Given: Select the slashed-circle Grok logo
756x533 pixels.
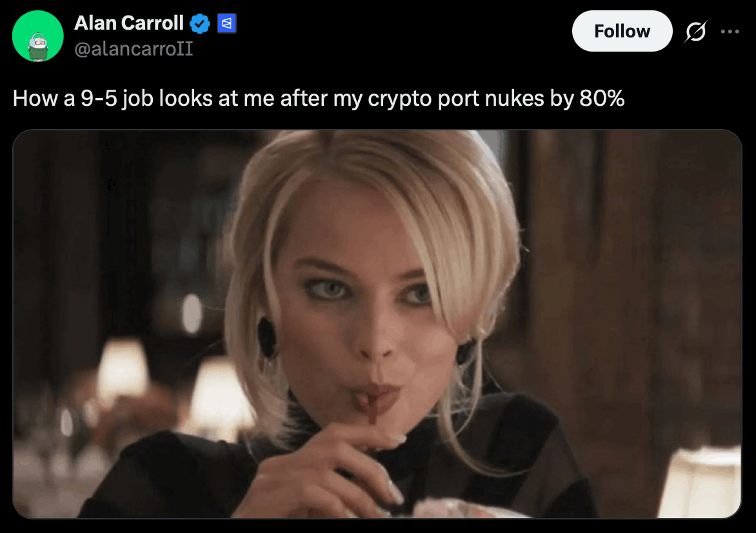Looking at the screenshot, I should 696,32.
